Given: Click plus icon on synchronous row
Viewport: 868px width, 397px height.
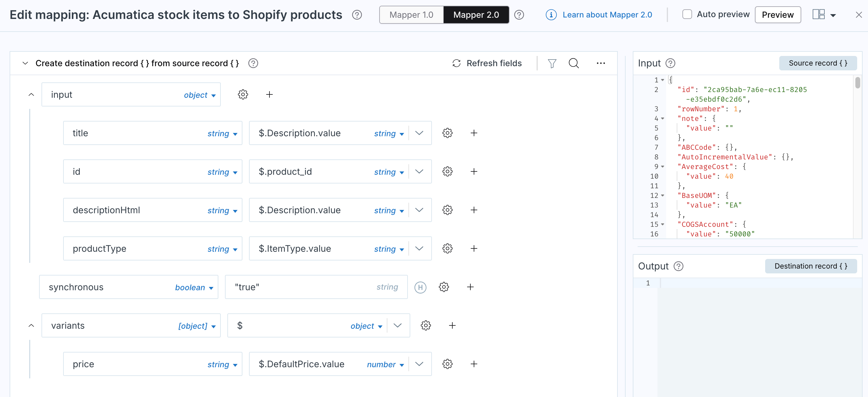Looking at the screenshot, I should click(x=470, y=287).
